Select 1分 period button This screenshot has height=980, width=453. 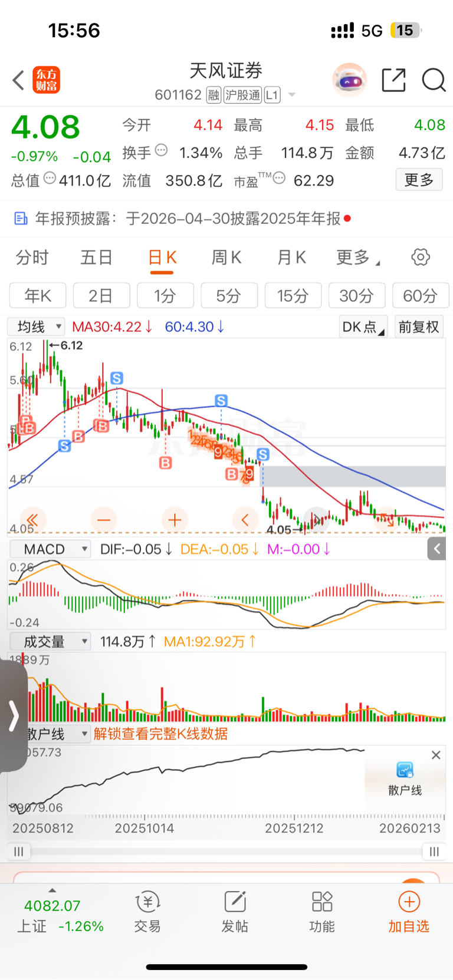pyautogui.click(x=165, y=295)
